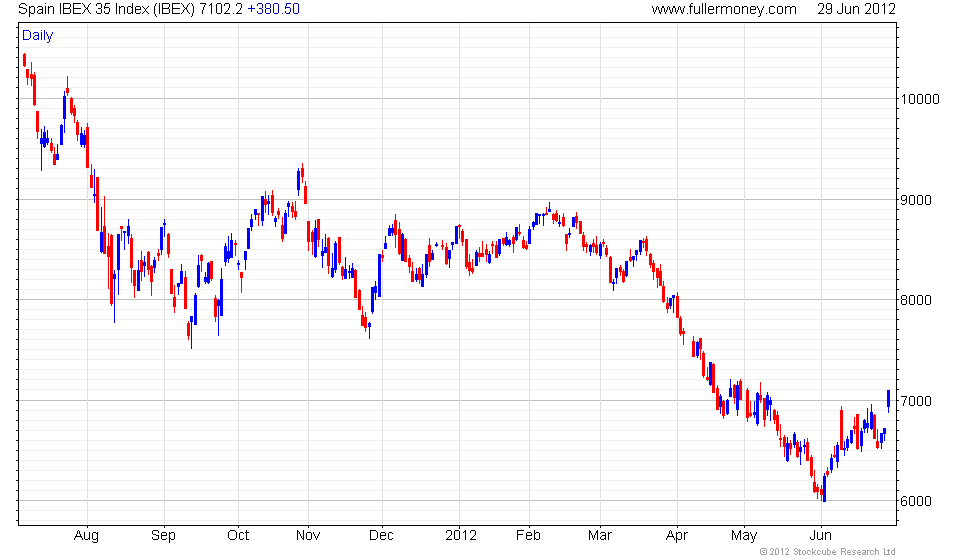The image size is (980, 560).
Task: Click the 8000 y-axis label
Action: [916, 300]
